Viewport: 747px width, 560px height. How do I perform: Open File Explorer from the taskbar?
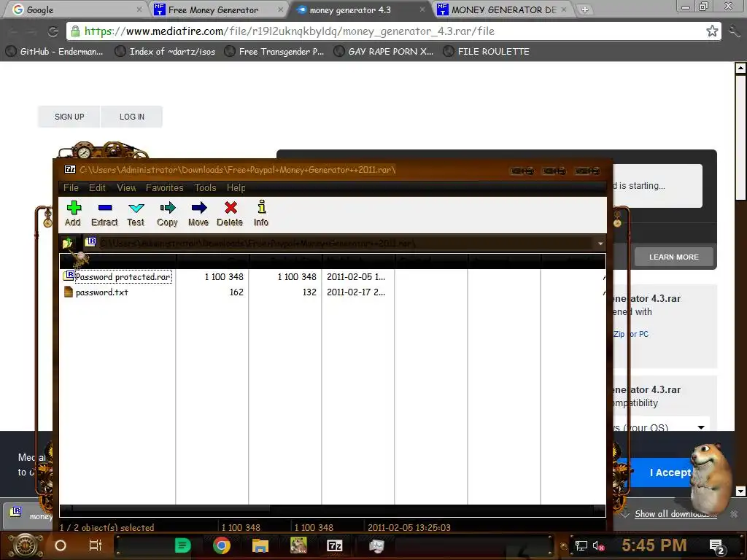(x=260, y=545)
